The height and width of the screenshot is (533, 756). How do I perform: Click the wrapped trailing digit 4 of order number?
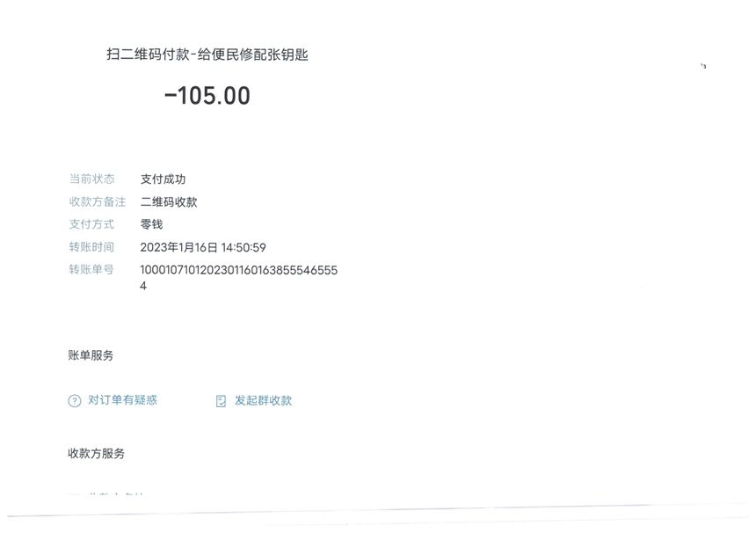(x=143, y=286)
